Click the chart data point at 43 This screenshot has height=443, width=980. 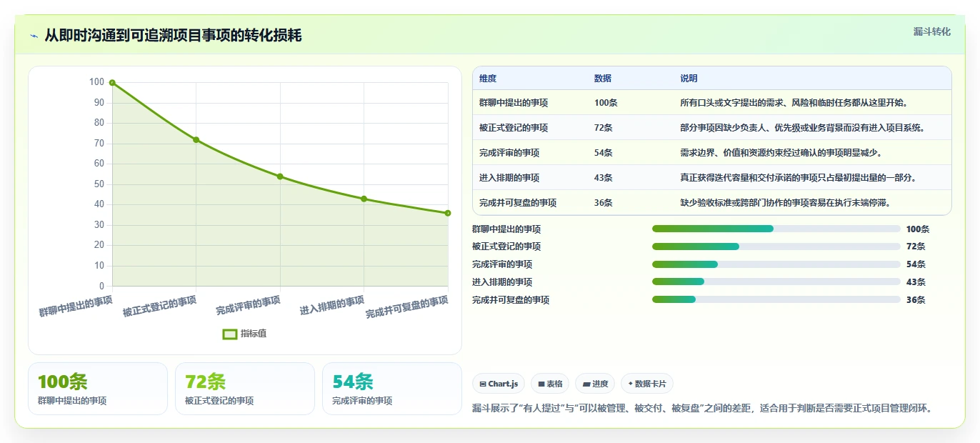click(x=364, y=199)
